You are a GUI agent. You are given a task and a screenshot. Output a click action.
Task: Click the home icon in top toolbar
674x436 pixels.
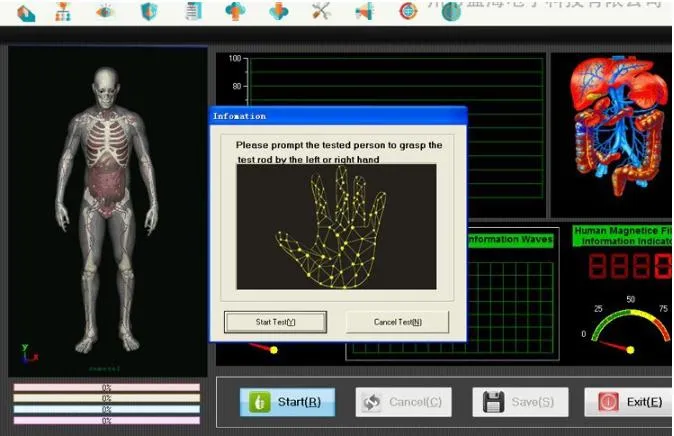point(26,12)
